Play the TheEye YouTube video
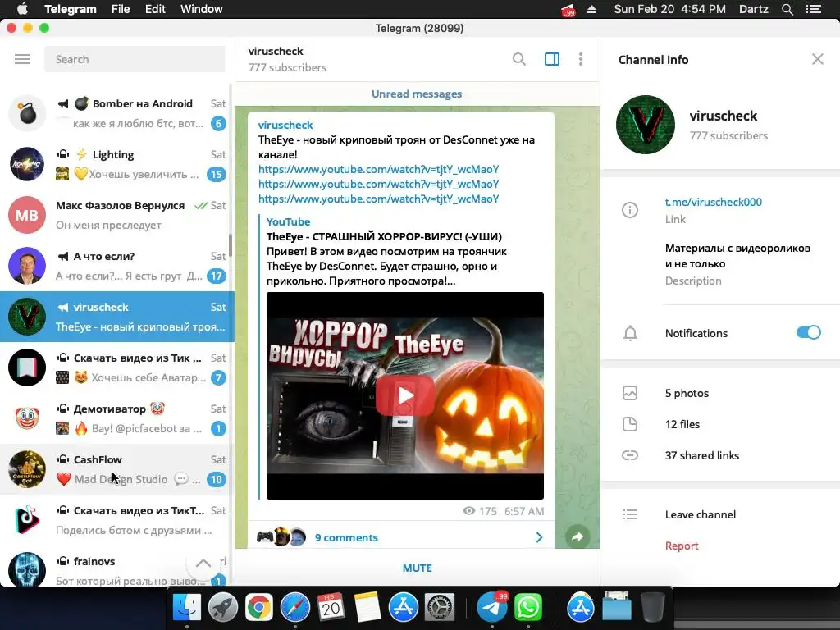This screenshot has width=840, height=630. coord(405,395)
